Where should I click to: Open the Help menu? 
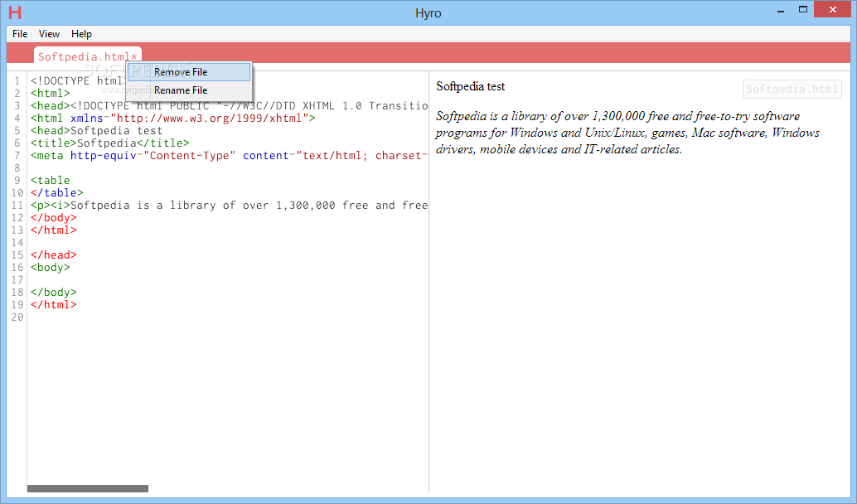(x=81, y=34)
